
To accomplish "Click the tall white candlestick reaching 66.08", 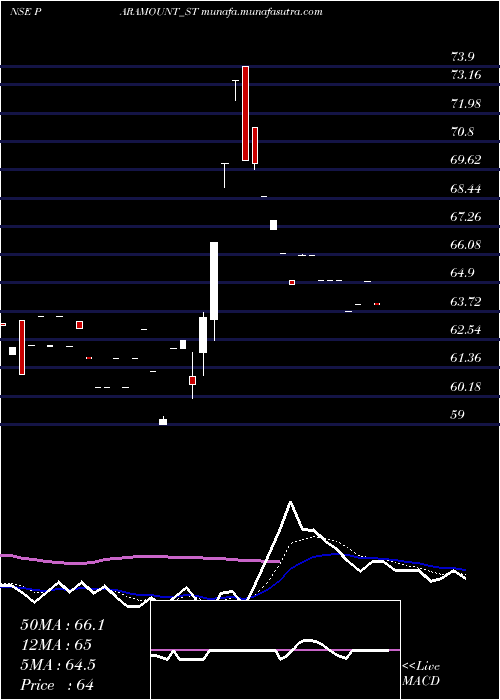I will pyautogui.click(x=214, y=281).
